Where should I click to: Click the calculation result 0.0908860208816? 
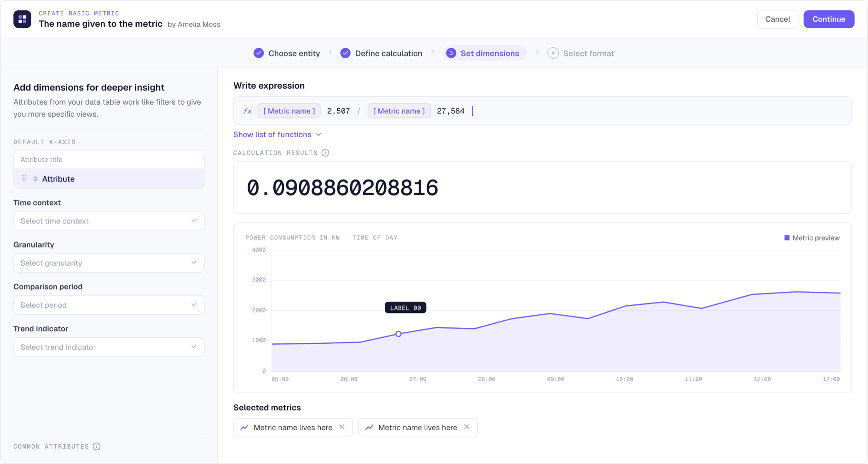(342, 188)
